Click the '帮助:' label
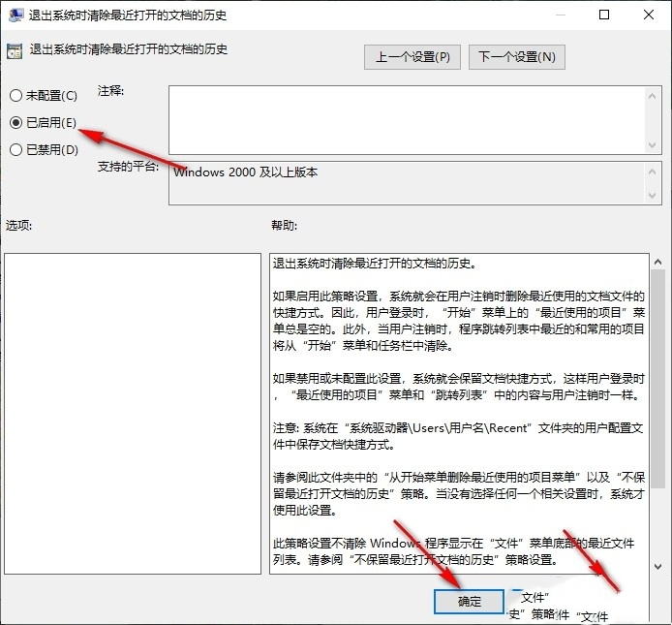The width and height of the screenshot is (672, 625). click(x=284, y=225)
